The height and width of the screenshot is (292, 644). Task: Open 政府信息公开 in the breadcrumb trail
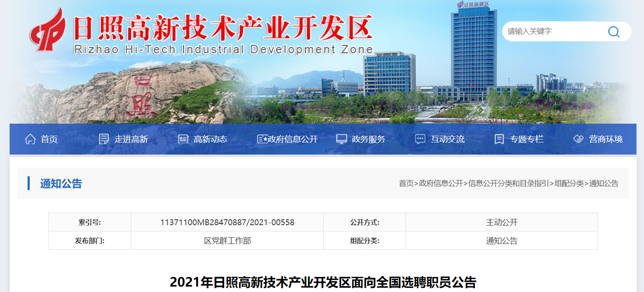441,183
